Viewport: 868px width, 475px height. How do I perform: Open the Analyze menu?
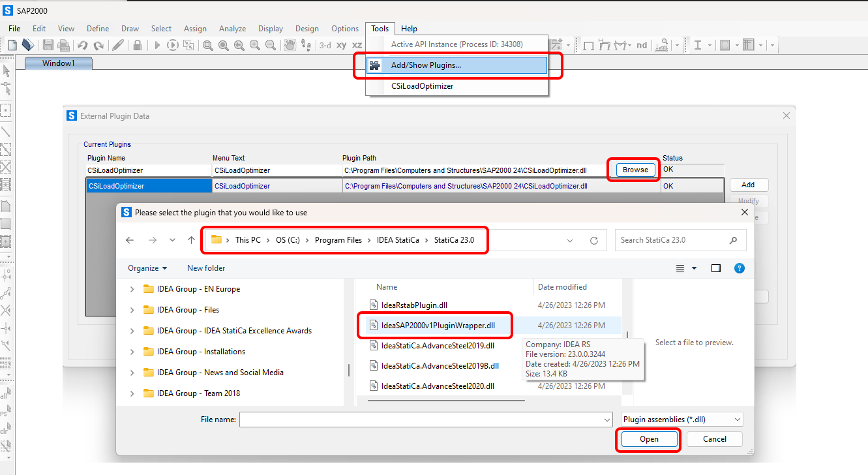point(232,29)
